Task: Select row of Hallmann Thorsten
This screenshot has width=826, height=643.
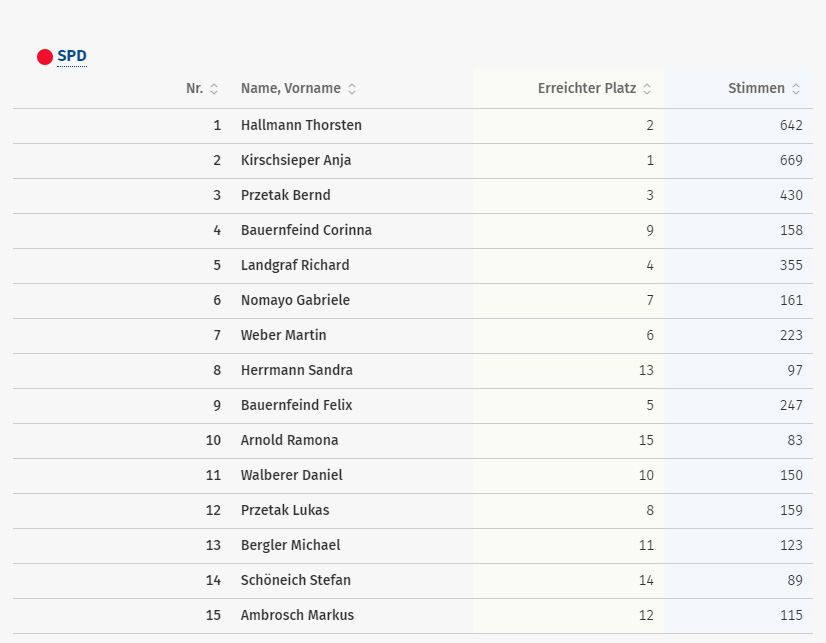Action: coord(413,126)
